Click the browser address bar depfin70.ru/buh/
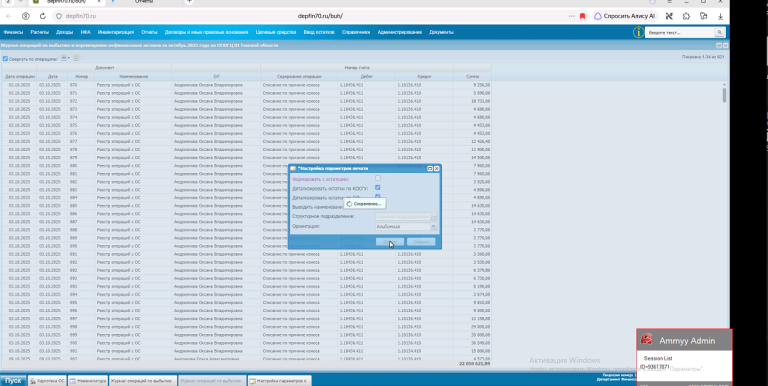The height and width of the screenshot is (386, 768). pos(320,16)
